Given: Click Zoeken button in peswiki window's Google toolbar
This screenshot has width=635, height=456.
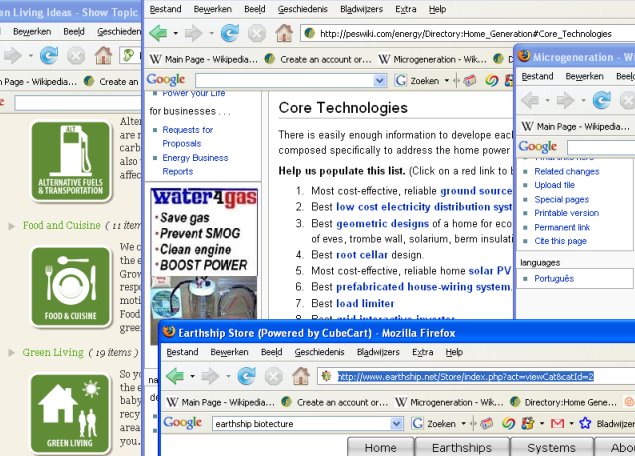Looking at the screenshot, I should (x=417, y=81).
